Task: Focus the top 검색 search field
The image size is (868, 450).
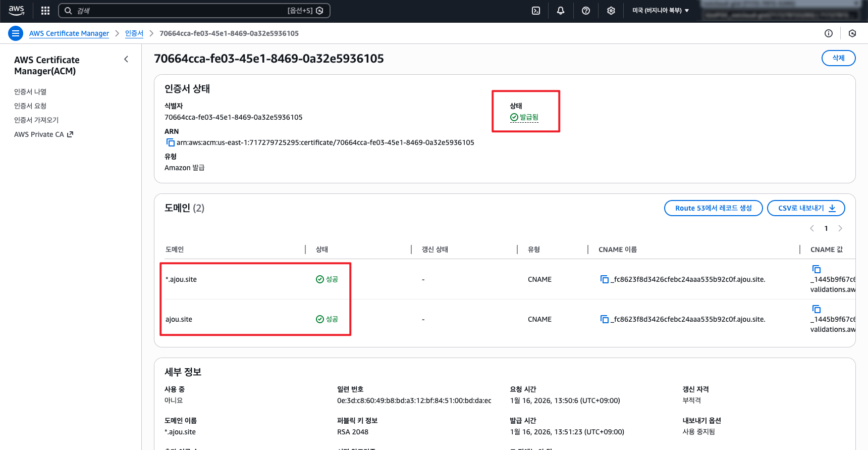Action: point(194,11)
